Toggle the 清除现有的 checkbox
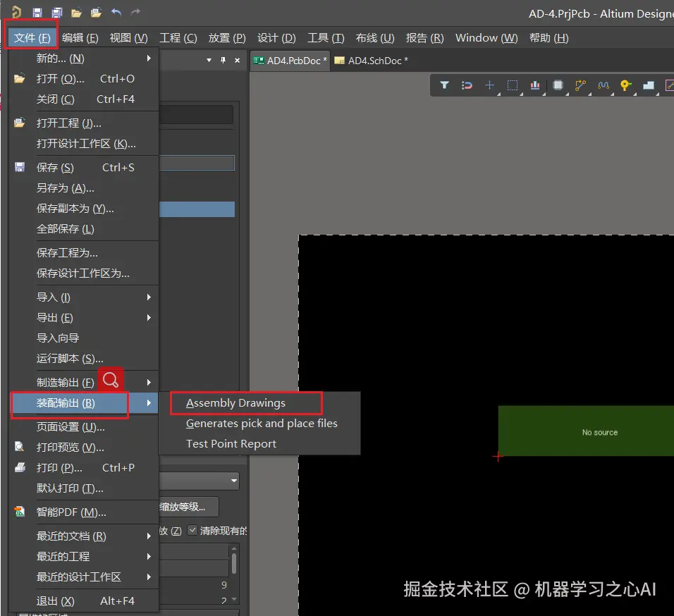 tap(192, 530)
